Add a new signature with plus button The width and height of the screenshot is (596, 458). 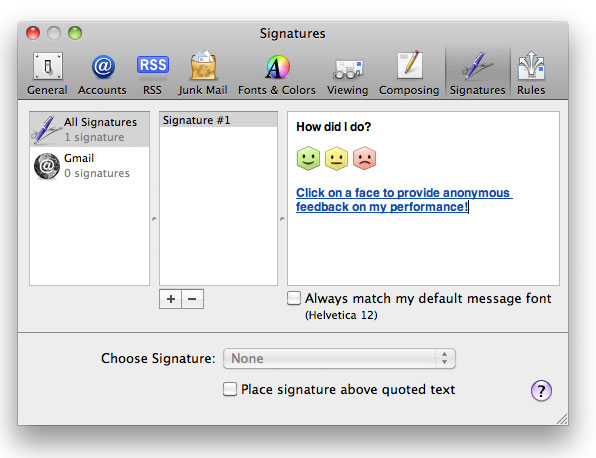coord(171,299)
